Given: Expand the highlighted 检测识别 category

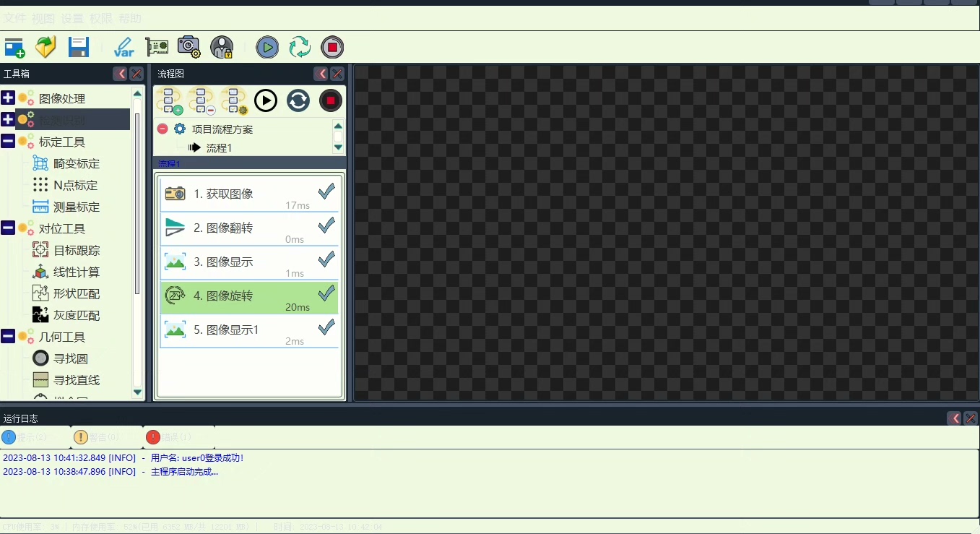Looking at the screenshot, I should coord(8,119).
